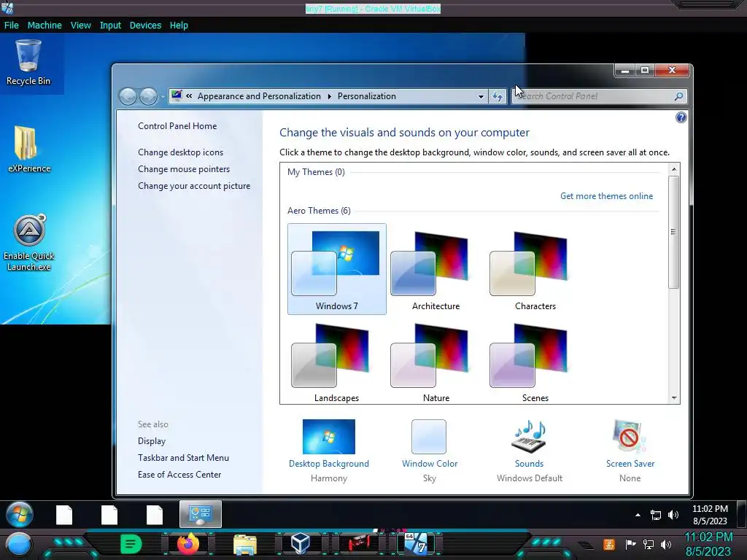
Task: Click the host volume speaker icon
Action: [666, 544]
